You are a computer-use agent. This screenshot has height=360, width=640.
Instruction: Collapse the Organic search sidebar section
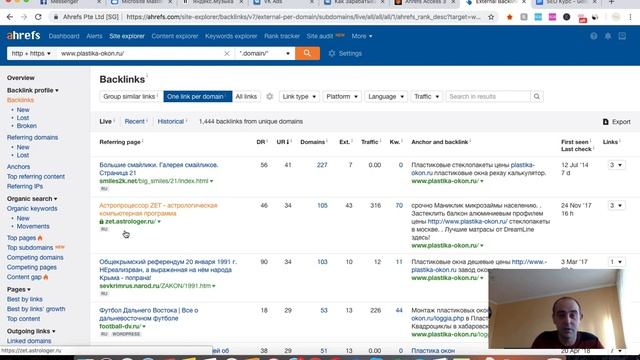pyautogui.click(x=32, y=199)
